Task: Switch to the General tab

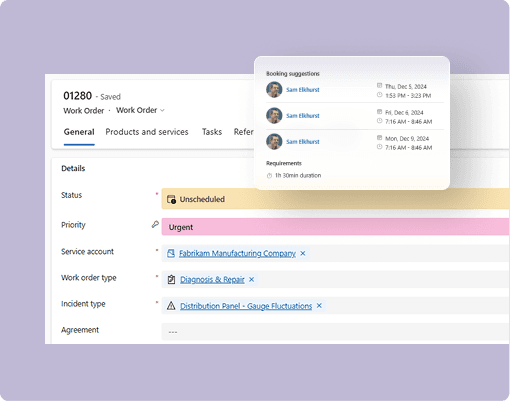Action: 79,132
